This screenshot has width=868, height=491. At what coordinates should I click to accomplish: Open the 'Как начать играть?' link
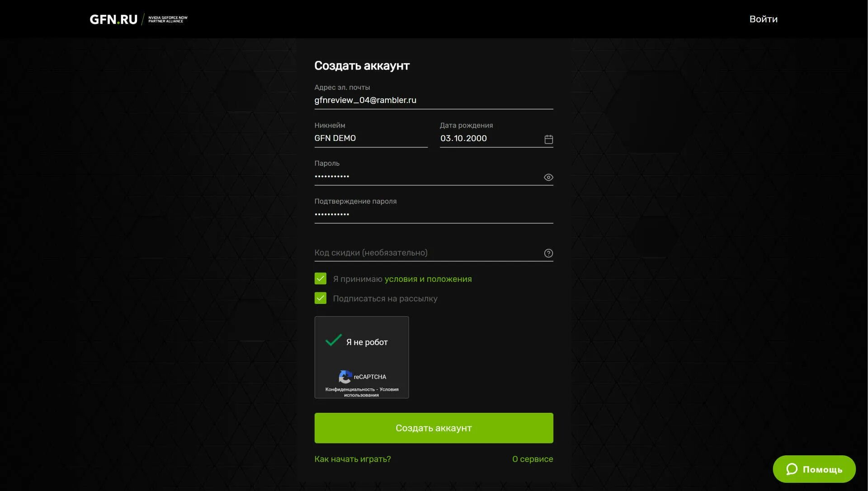352,459
